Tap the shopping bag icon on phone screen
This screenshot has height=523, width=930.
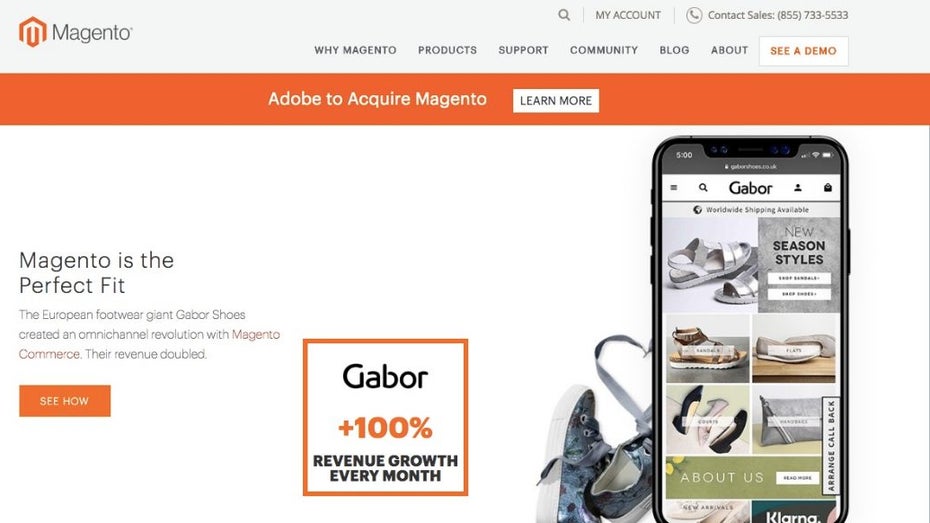click(x=828, y=187)
